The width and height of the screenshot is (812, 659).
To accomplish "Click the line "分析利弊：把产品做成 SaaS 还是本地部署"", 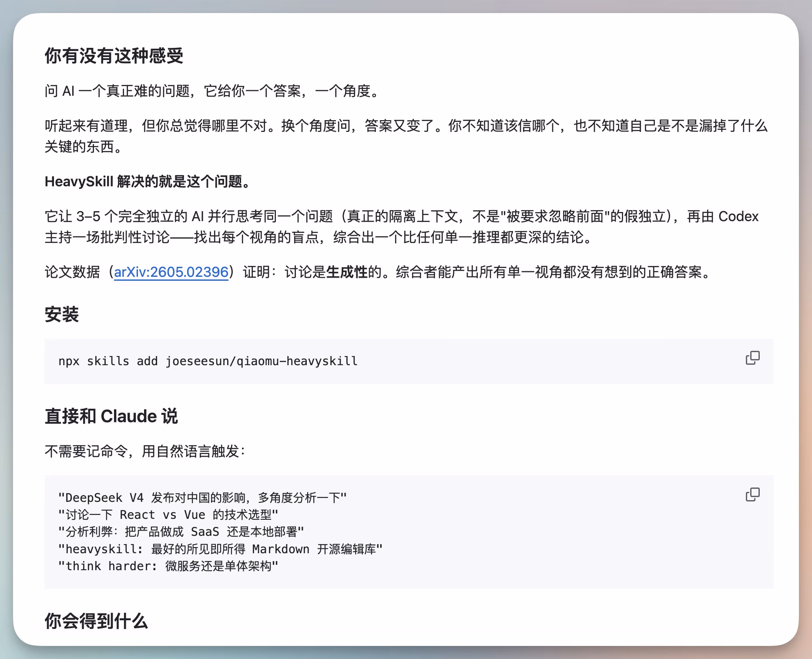I will pos(181,531).
